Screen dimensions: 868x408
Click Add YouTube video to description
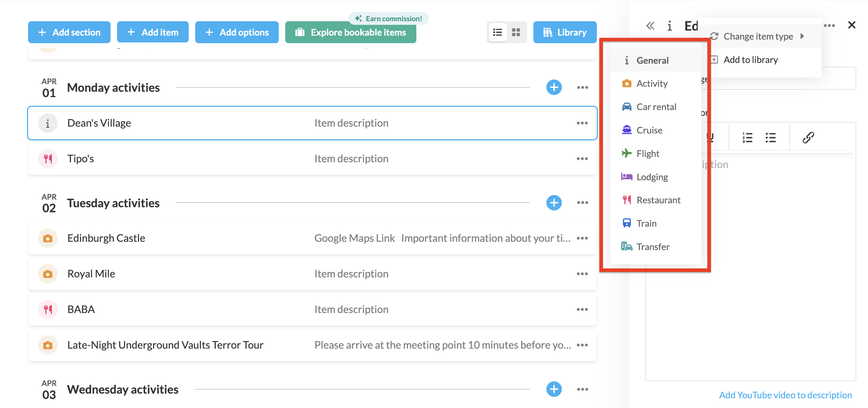785,395
